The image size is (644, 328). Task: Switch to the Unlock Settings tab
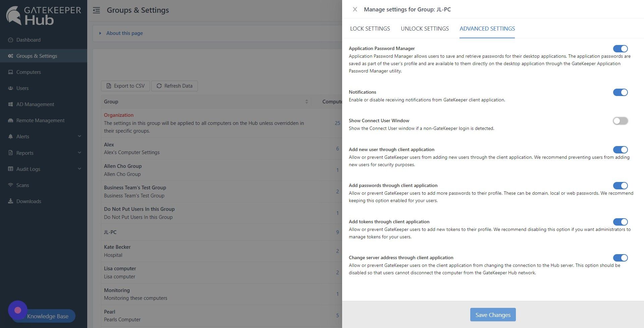click(x=425, y=29)
